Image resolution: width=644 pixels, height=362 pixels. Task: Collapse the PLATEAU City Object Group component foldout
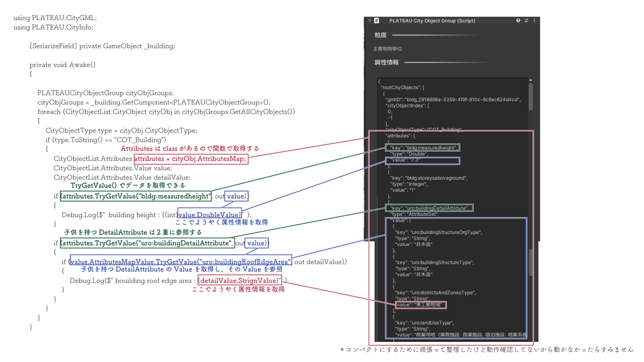[369, 21]
